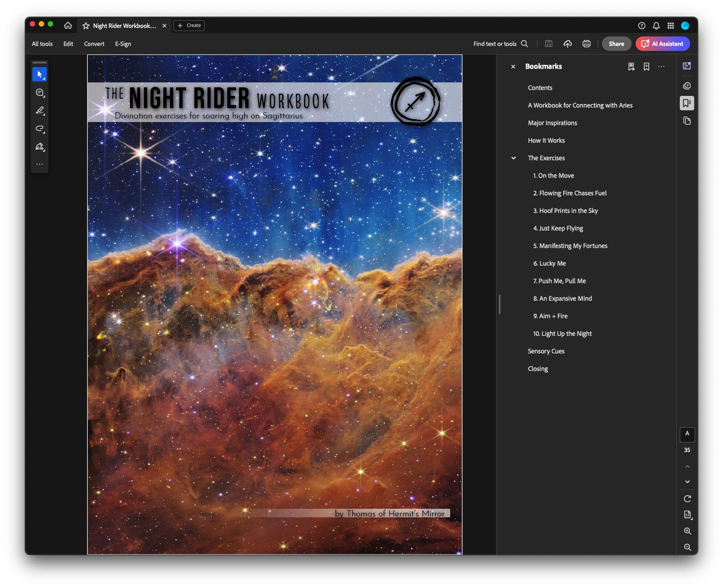Open 4. Just Keep Flying bookmark
723x588 pixels.
(558, 228)
